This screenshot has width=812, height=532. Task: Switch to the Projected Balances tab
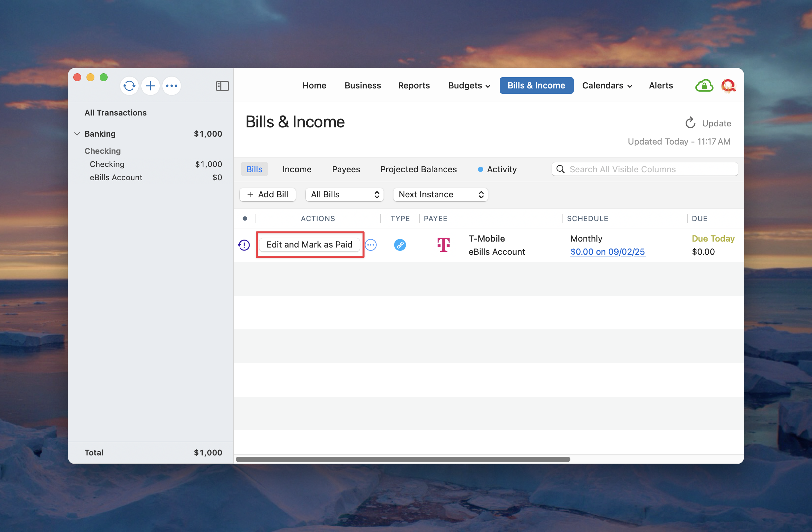click(418, 169)
